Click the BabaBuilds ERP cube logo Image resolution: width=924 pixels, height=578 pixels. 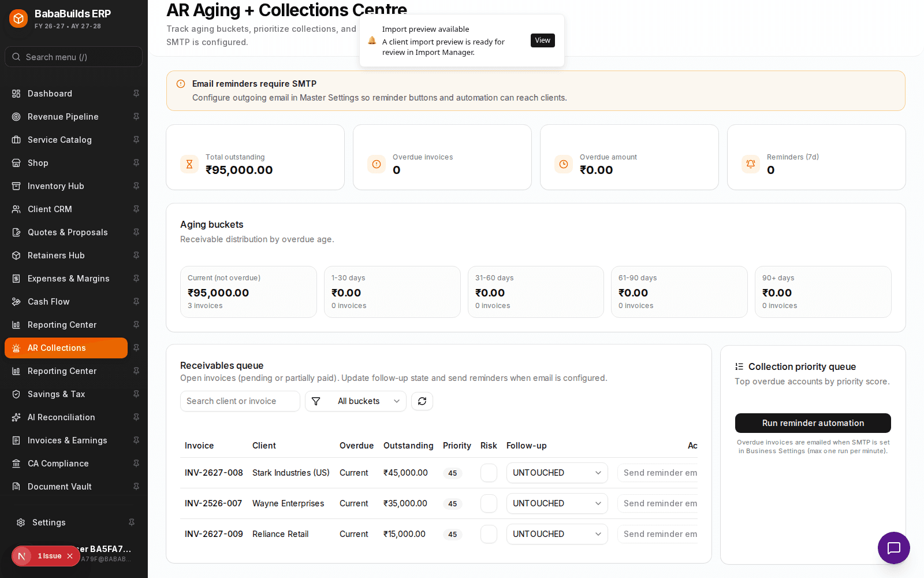pyautogui.click(x=18, y=18)
